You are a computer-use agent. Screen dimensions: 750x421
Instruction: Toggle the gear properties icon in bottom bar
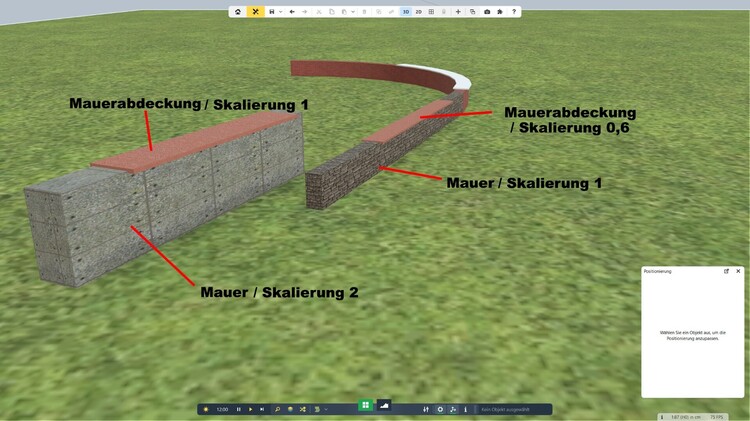(440, 410)
